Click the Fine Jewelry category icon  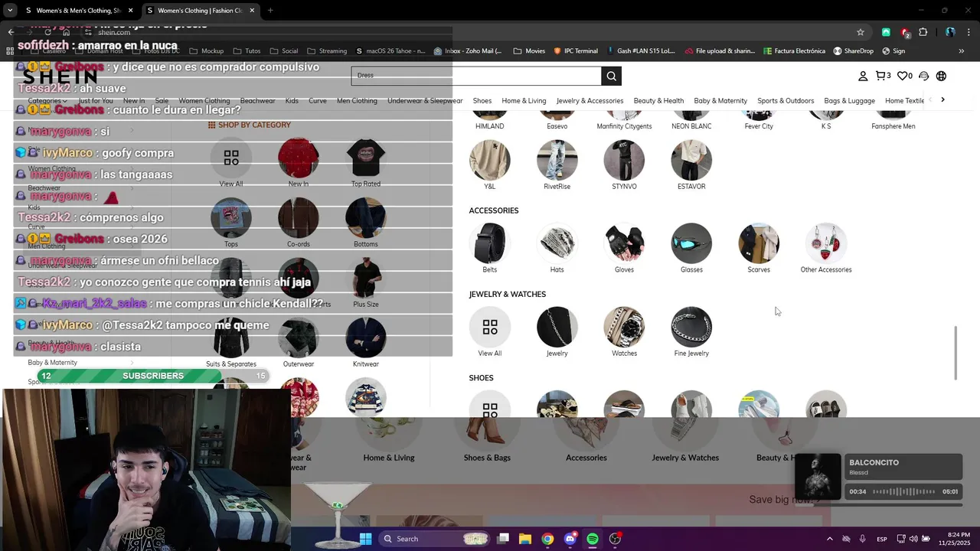pyautogui.click(x=691, y=327)
